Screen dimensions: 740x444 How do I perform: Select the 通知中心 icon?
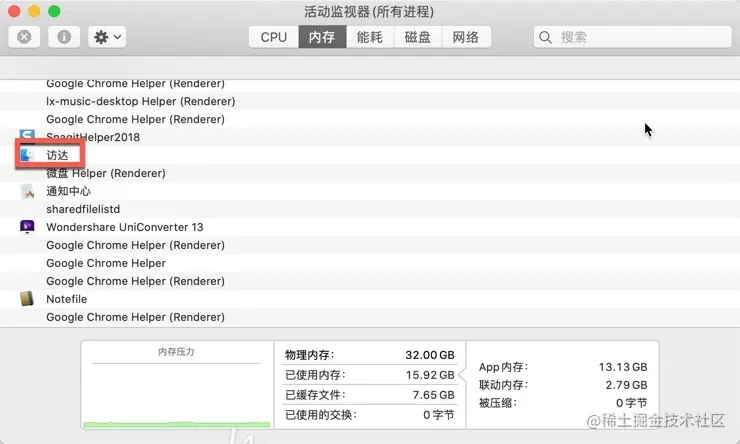(27, 191)
